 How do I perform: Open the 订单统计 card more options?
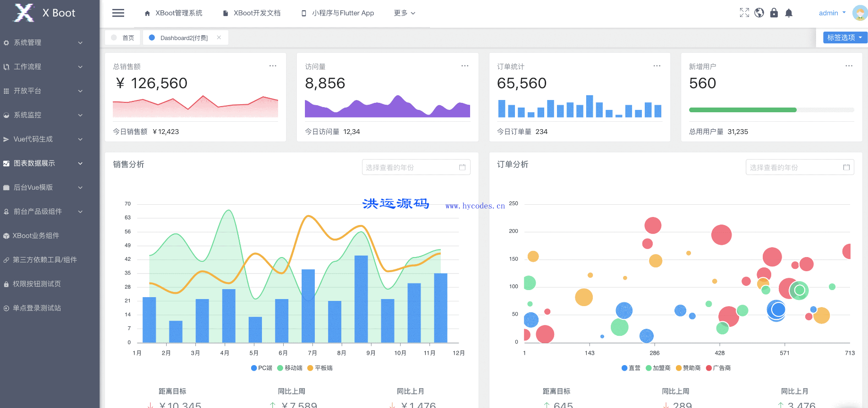[657, 66]
